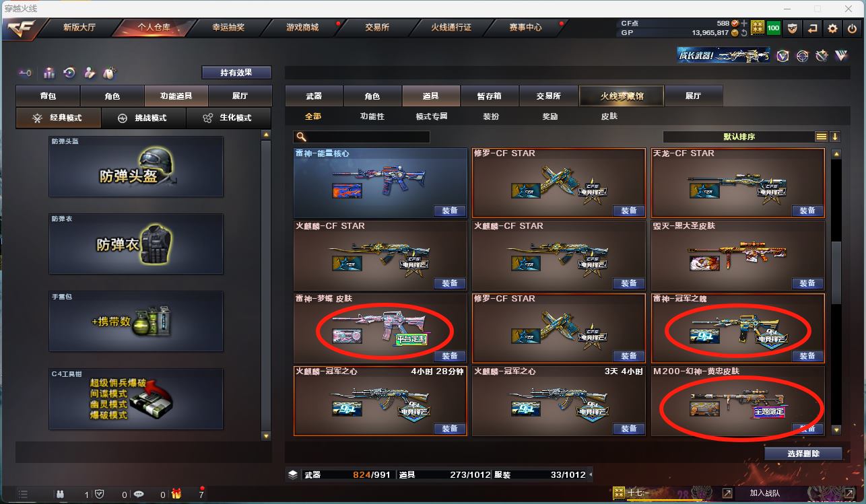Open the 游戏商城 top menu
Viewport: 866px width, 504px height.
(x=302, y=28)
